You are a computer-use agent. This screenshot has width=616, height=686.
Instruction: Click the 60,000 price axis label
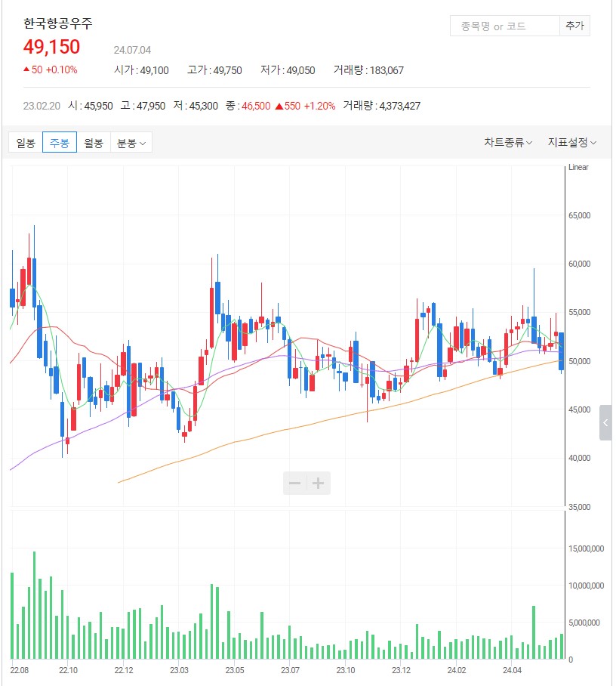pos(584,264)
